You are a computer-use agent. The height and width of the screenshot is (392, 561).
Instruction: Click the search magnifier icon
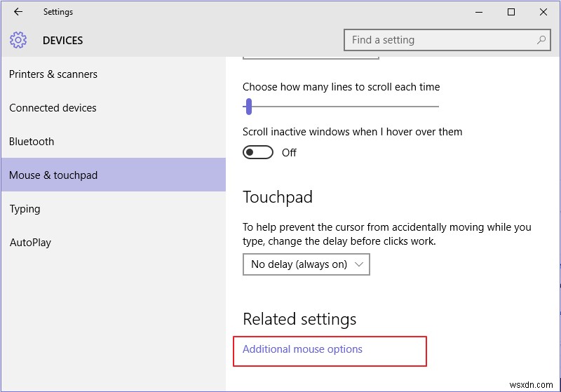(541, 40)
